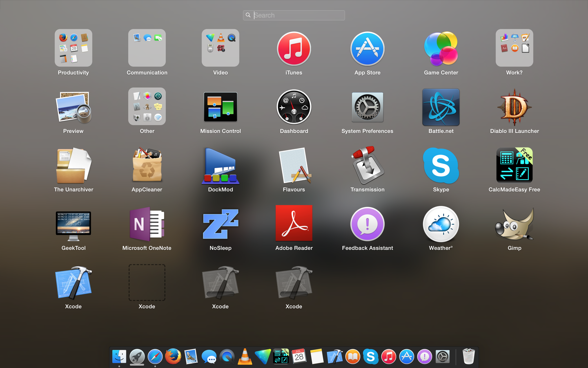Open App Store from the Launchpad grid
Screen dimensions: 588x368
(x=367, y=48)
